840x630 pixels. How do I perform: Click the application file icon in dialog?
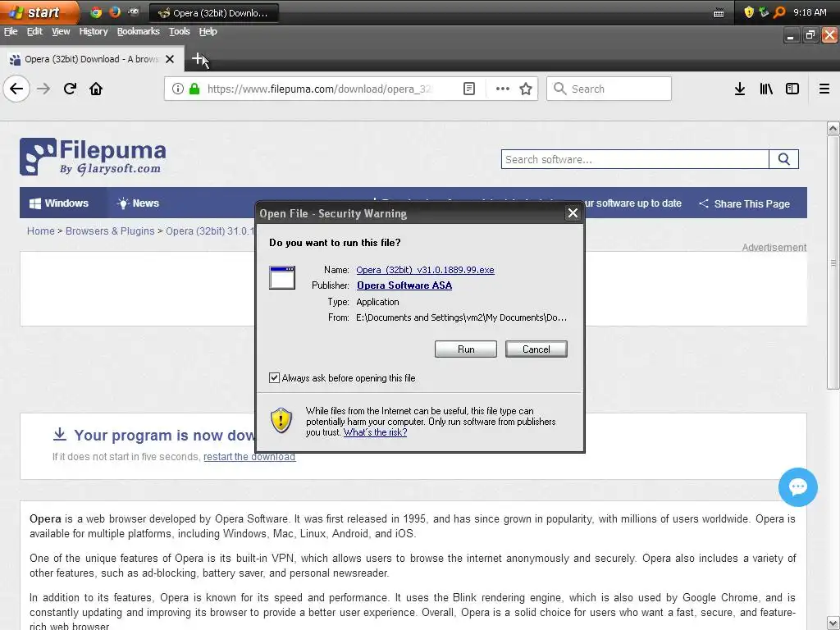click(282, 277)
